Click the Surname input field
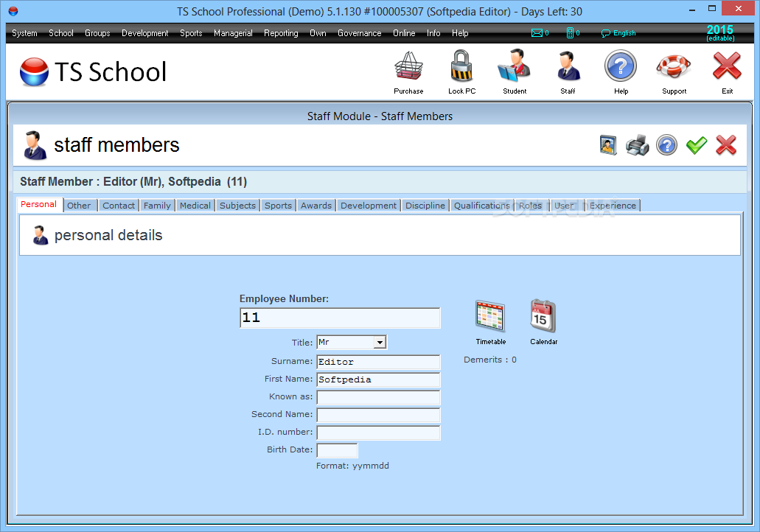760x532 pixels. pyautogui.click(x=378, y=362)
